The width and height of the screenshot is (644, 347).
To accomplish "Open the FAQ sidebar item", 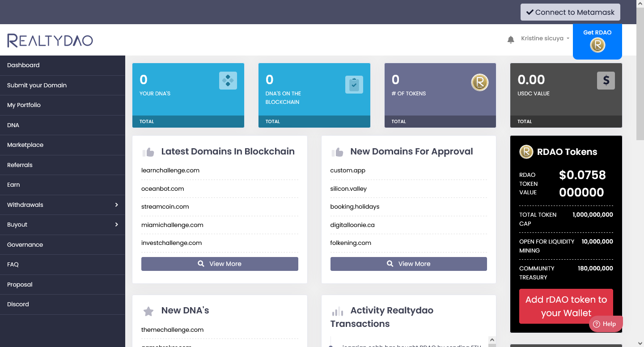I will 63,265.
